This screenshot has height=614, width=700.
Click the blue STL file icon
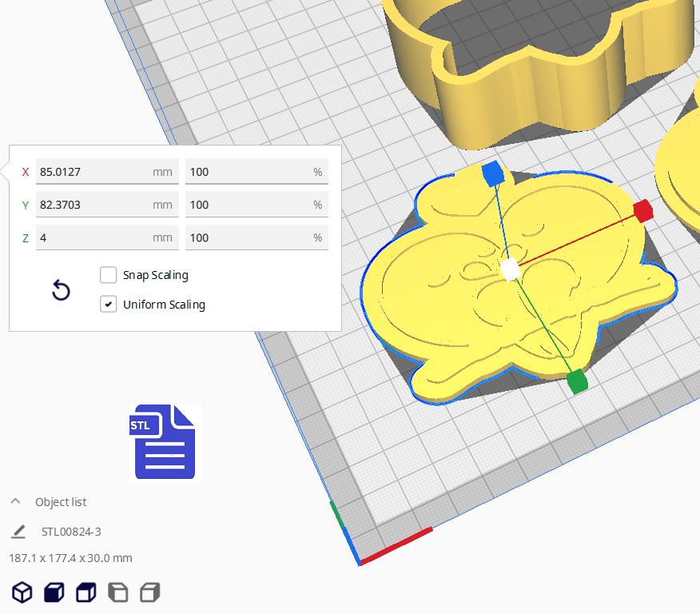point(165,443)
